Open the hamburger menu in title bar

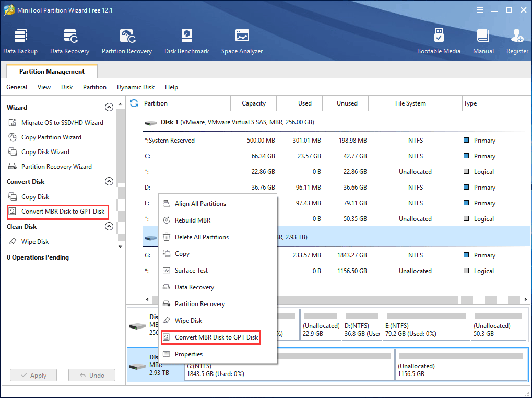click(x=479, y=10)
